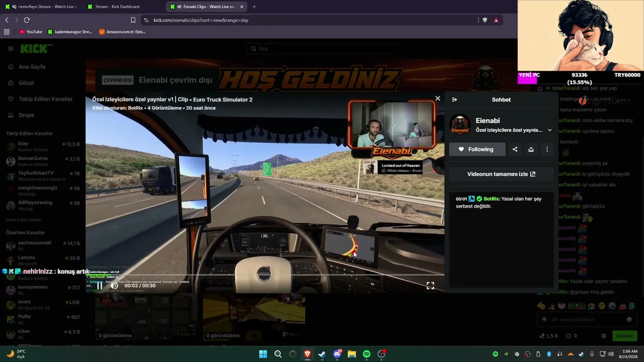Viewport: 644px width, 362px height.
Task: Open Amazon.com.tr bookmark
Action: (122, 32)
